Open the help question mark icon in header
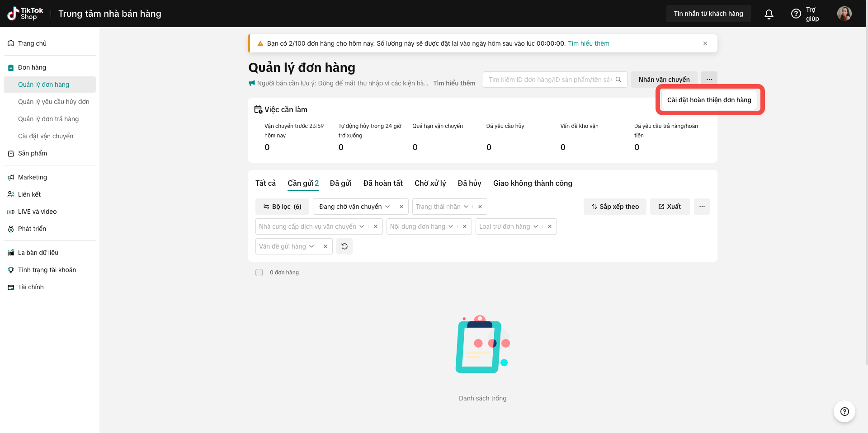This screenshot has height=433, width=868. (796, 14)
